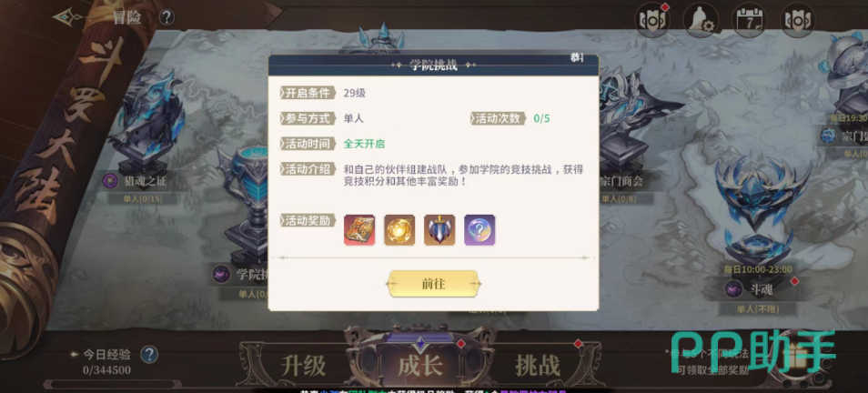Switch to the 升级 tab
Image resolution: width=868 pixels, height=393 pixels.
coord(303,366)
